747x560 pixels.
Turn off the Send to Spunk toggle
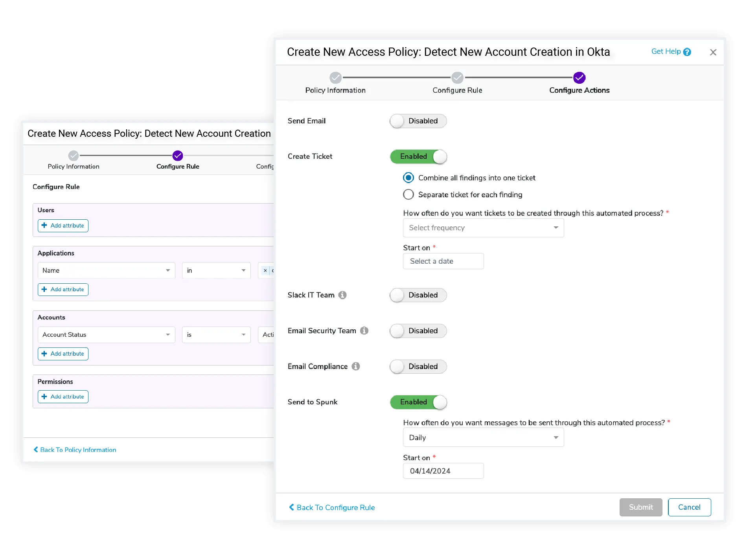(418, 402)
